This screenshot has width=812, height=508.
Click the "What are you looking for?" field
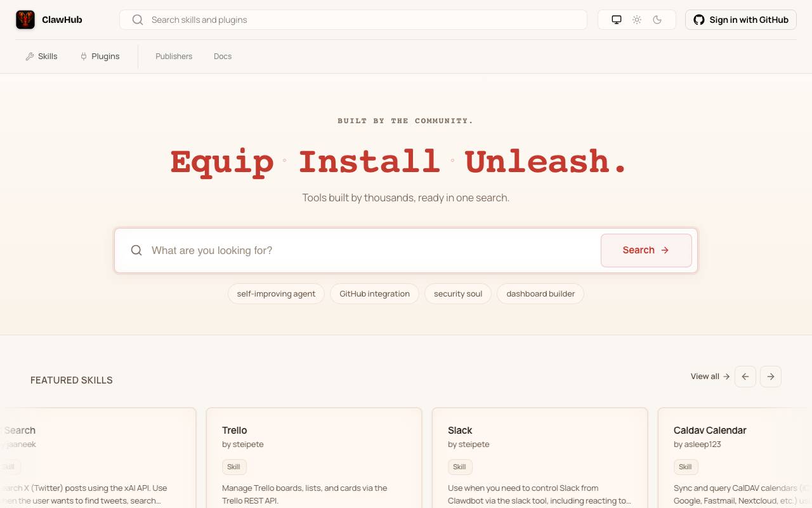click(372, 250)
